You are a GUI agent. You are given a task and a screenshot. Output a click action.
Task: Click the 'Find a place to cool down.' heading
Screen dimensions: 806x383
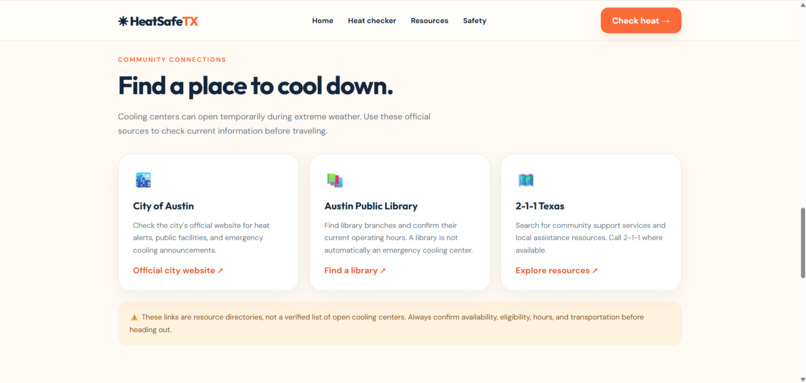[x=255, y=86]
